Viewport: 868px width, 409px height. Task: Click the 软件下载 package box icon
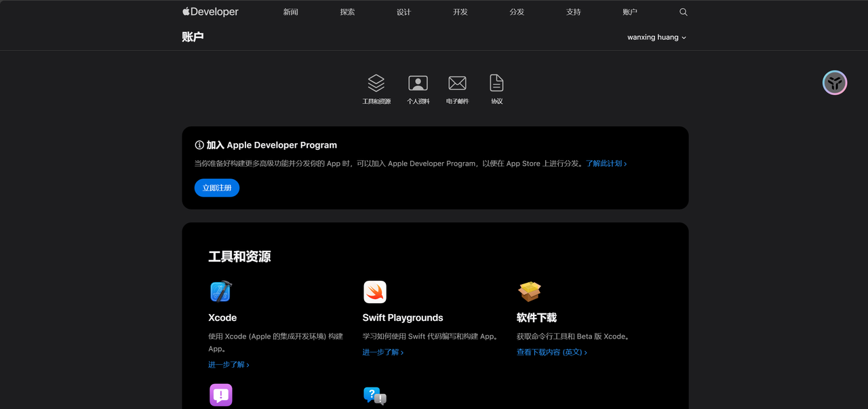click(530, 292)
